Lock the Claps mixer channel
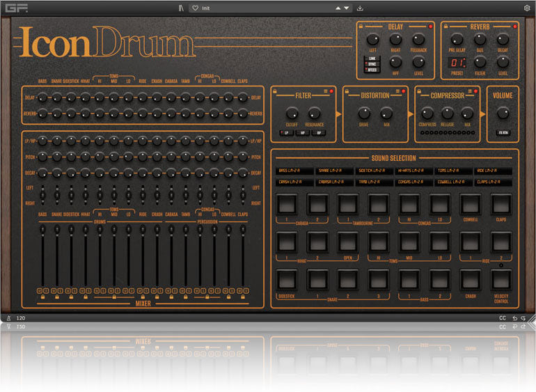 point(243,297)
